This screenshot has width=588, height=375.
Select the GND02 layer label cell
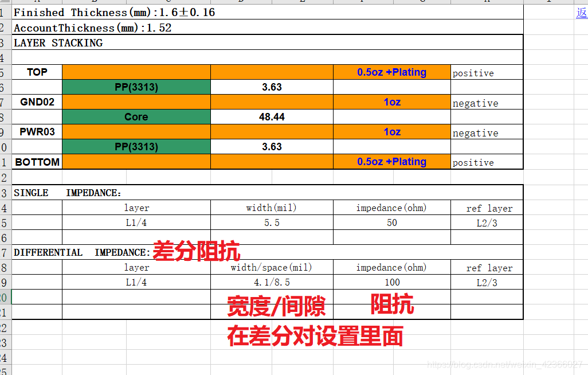tap(37, 101)
